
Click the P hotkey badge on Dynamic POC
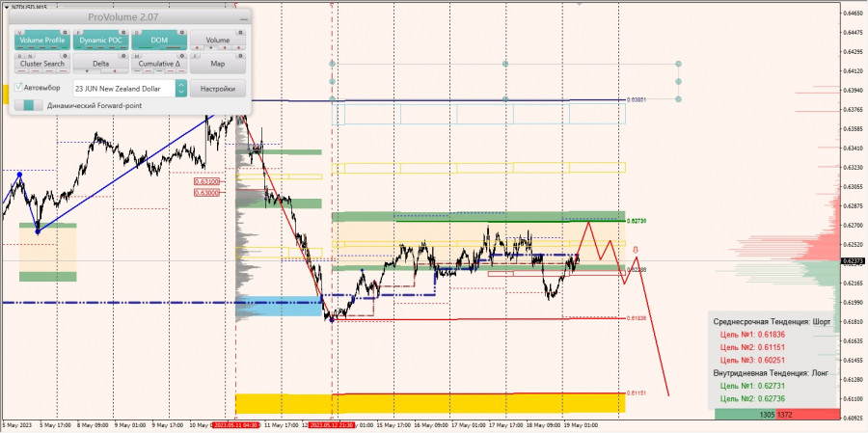point(79,33)
